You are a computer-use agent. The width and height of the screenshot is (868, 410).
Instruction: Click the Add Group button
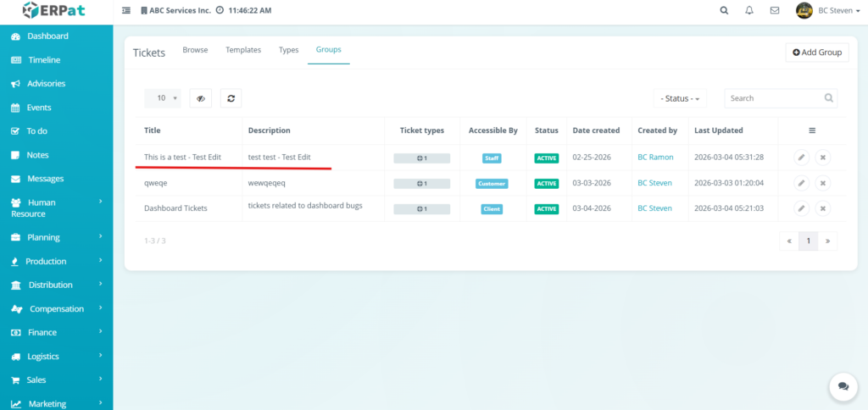(x=817, y=53)
